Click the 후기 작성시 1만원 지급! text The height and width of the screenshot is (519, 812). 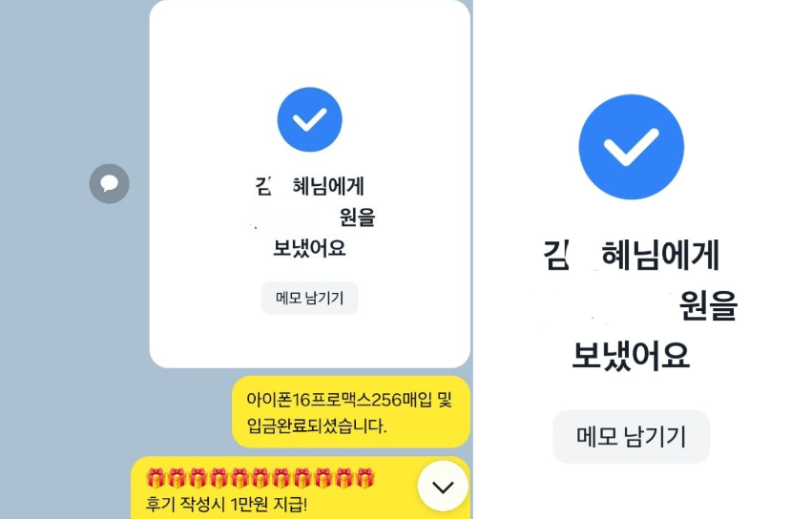[226, 504]
